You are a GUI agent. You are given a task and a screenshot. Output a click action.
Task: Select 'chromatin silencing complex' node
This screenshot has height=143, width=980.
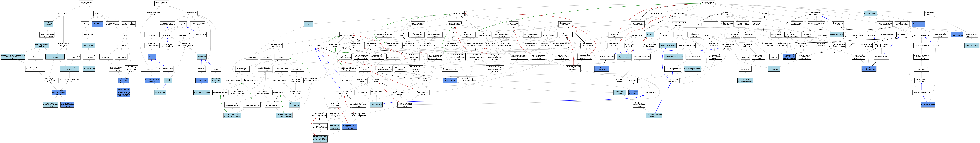(x=152, y=81)
